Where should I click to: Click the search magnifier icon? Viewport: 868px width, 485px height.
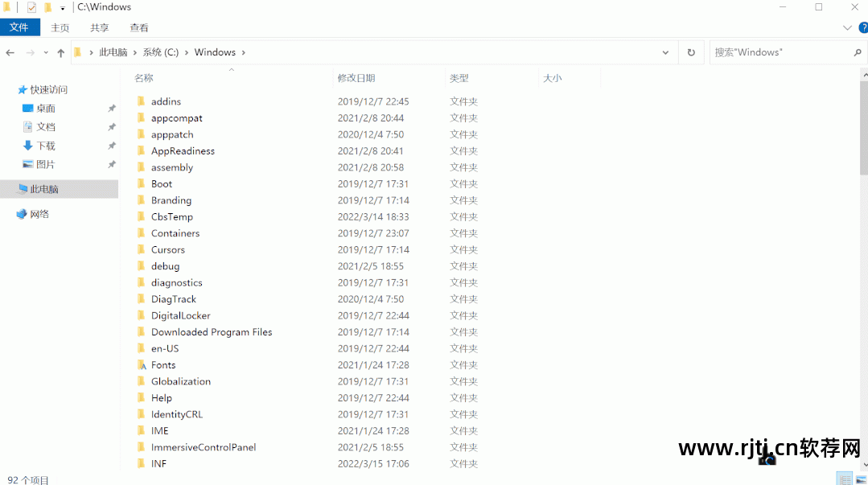pos(858,52)
